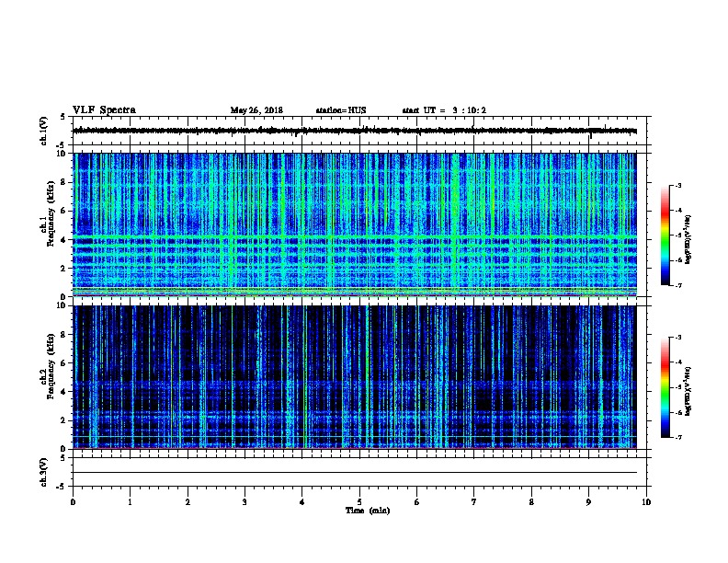
Task: Click the date text "May 26, 2018"
Action: tap(256, 110)
